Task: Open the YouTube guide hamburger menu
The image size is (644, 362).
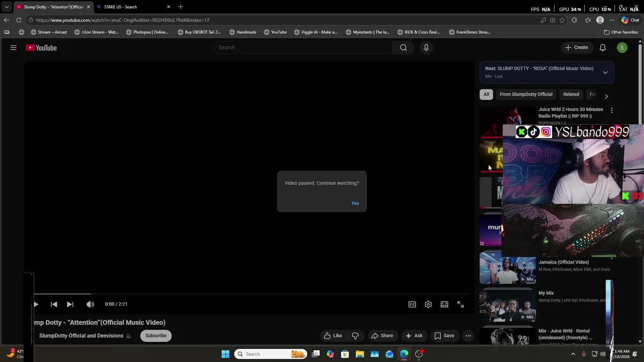Action: pyautogui.click(x=14, y=48)
